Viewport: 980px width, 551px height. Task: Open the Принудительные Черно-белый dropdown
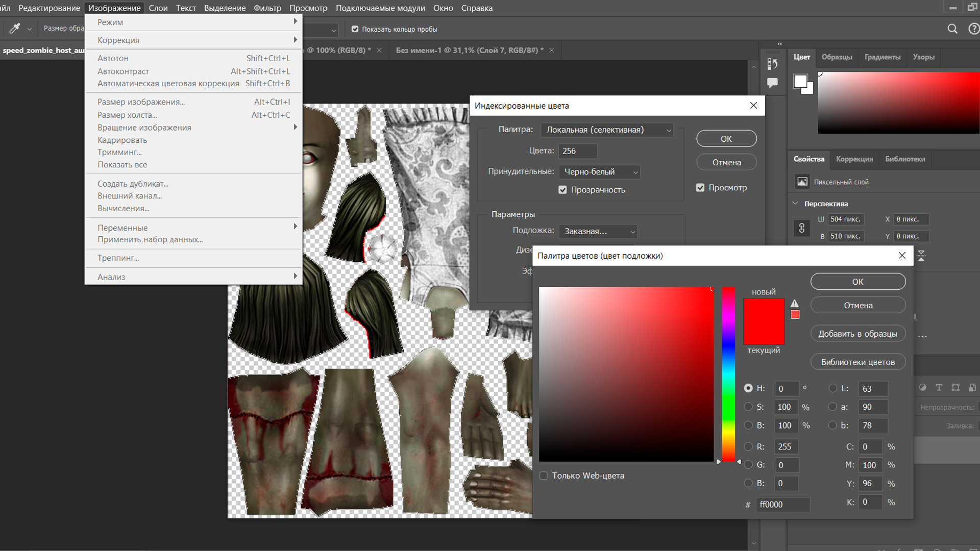click(x=599, y=172)
